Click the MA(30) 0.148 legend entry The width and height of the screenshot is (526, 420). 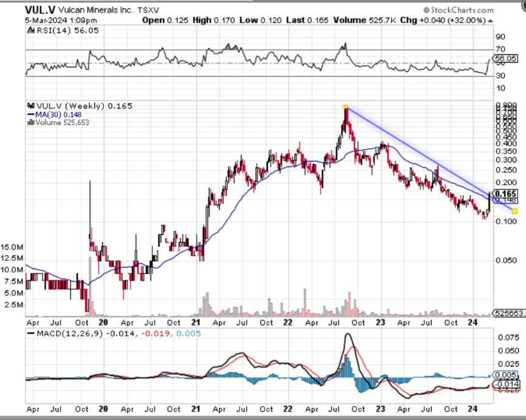coord(54,114)
